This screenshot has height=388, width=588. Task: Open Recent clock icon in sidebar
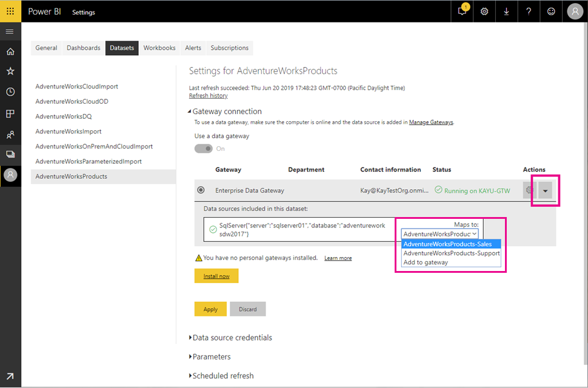pos(10,92)
